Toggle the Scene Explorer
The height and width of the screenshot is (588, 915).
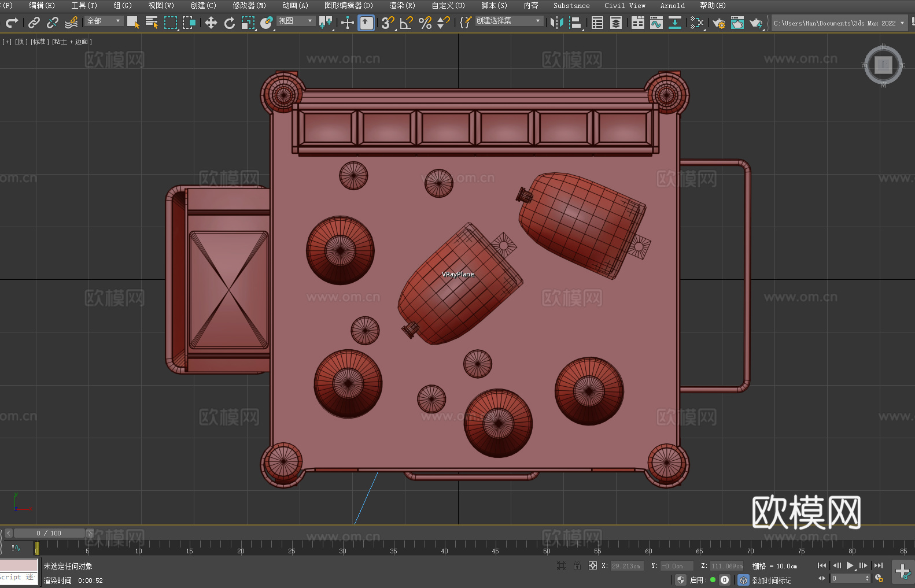pyautogui.click(x=597, y=23)
